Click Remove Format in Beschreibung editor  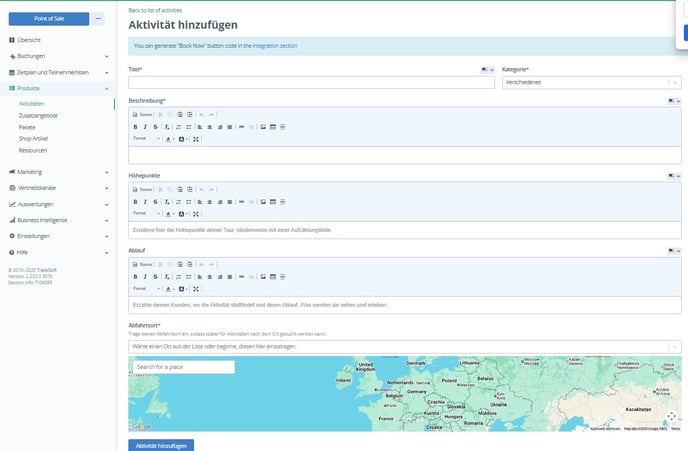pyautogui.click(x=167, y=127)
